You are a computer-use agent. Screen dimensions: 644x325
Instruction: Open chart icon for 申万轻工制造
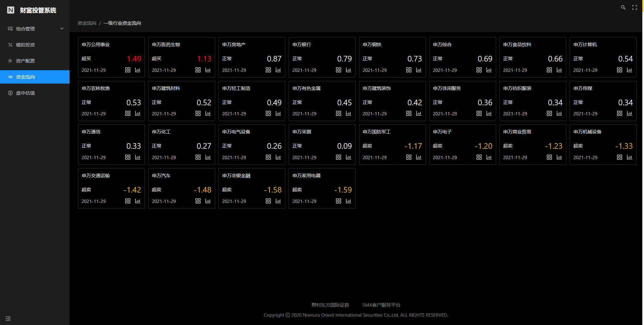click(278, 113)
